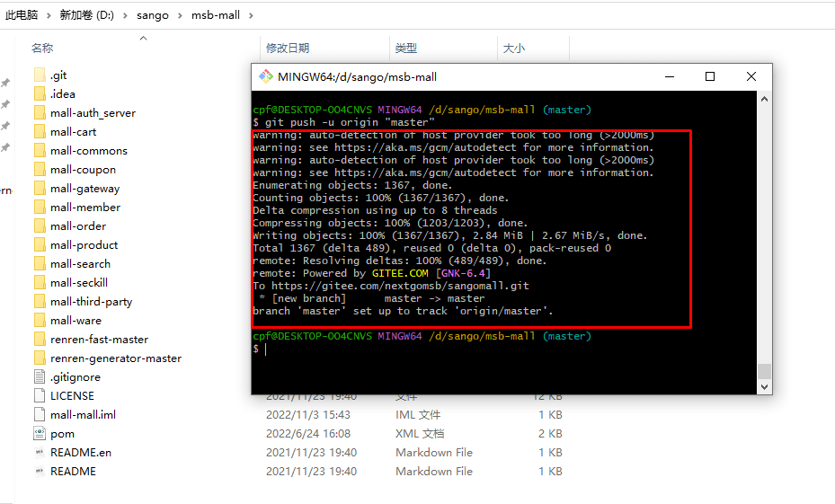Screen dimensions: 835x504
Task: Select the mall-auth_server folder icon
Action: coord(40,113)
